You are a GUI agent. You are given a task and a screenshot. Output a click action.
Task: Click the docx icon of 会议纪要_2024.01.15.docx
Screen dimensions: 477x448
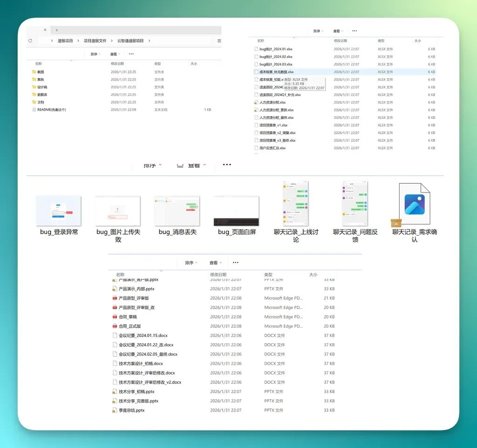click(115, 336)
